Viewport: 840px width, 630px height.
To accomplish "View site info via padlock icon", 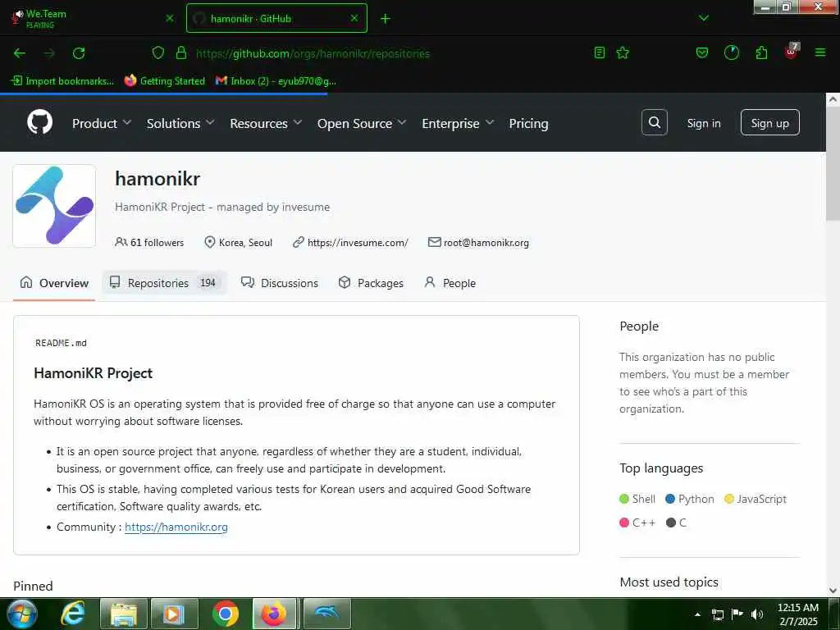I will pyautogui.click(x=181, y=52).
